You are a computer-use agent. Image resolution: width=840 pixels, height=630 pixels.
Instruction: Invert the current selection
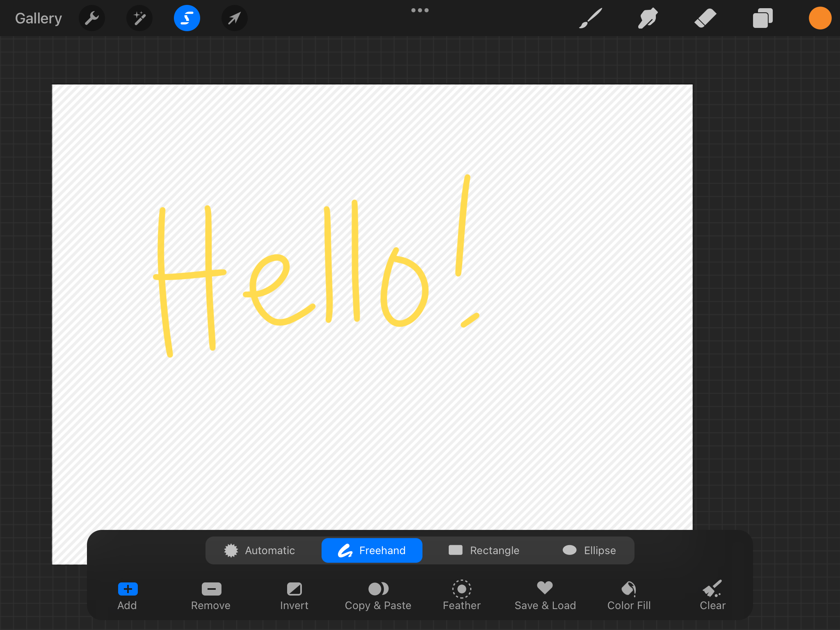point(294,596)
